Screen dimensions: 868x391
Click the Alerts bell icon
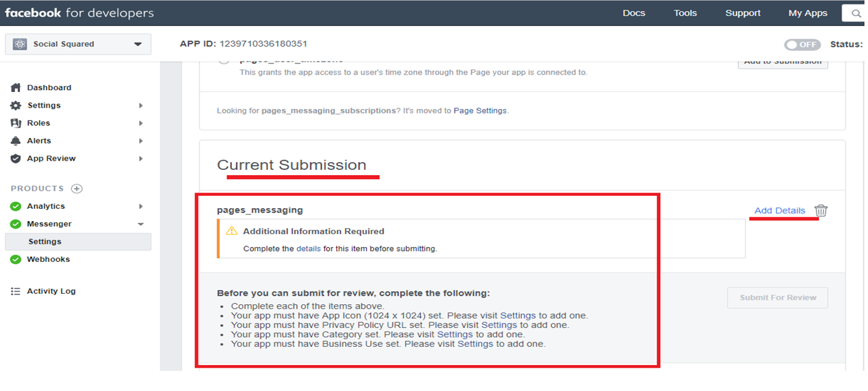click(16, 141)
